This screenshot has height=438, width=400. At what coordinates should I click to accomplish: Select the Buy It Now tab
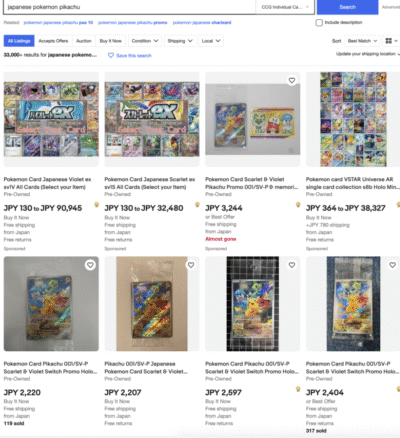(x=110, y=41)
